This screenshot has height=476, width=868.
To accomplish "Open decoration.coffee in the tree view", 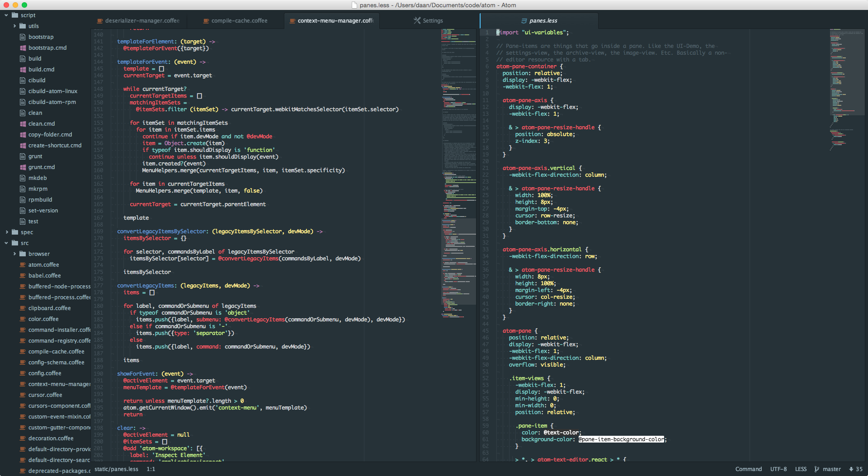I will pos(51,438).
